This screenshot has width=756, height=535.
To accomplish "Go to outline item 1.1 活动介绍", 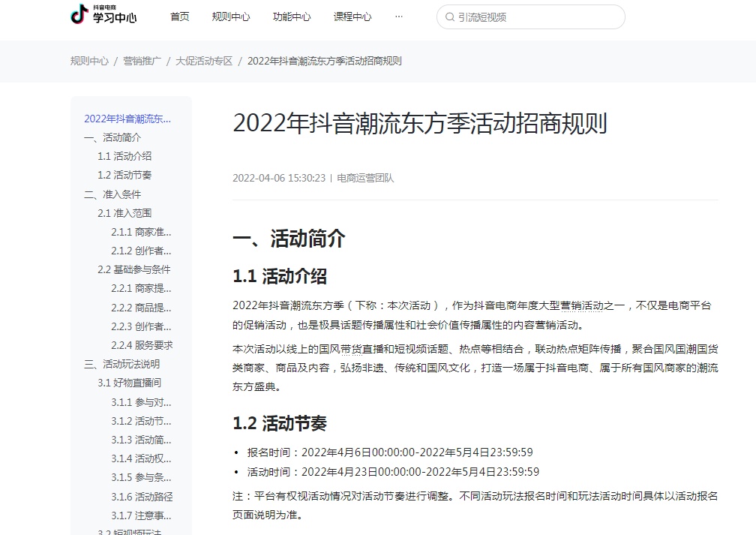I will point(124,156).
